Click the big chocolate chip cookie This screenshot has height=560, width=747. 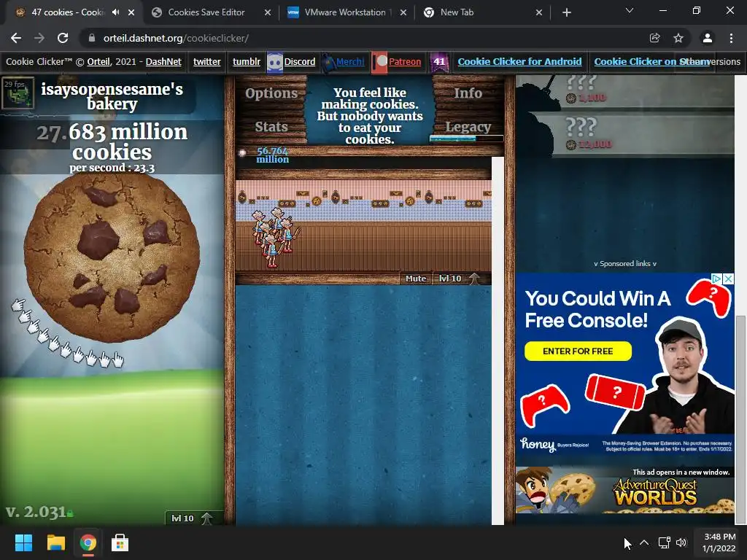(x=112, y=257)
